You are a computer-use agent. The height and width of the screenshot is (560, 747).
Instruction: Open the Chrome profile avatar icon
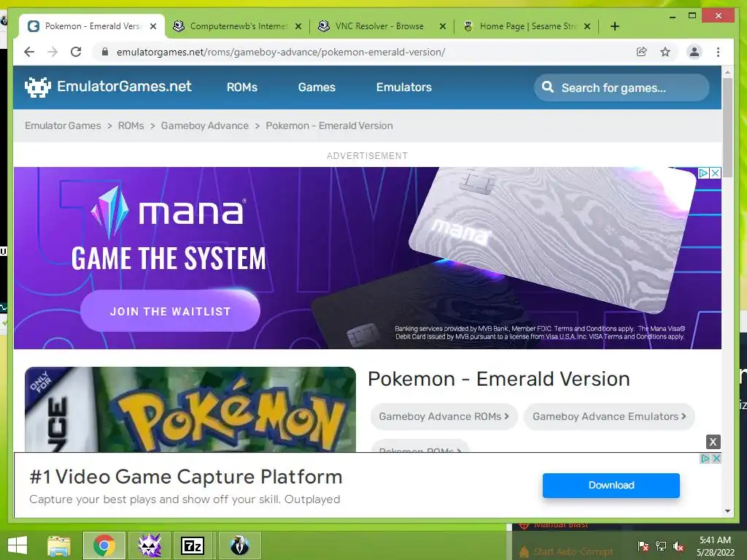(x=694, y=52)
